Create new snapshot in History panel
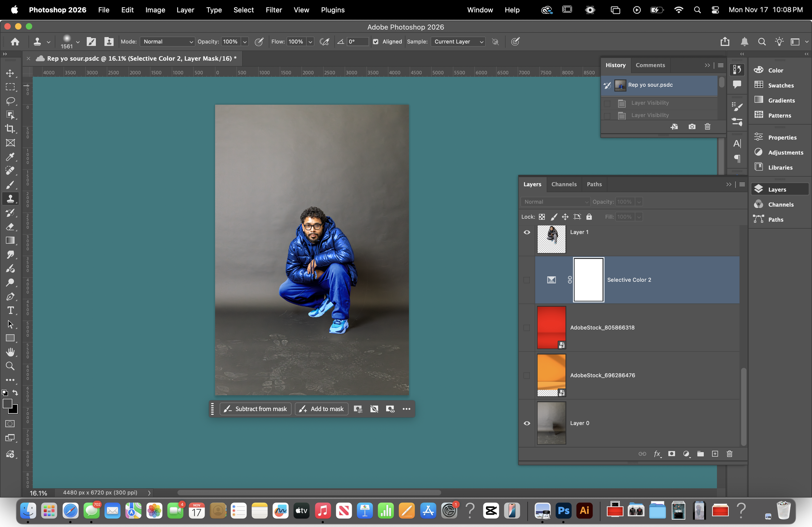 (692, 127)
